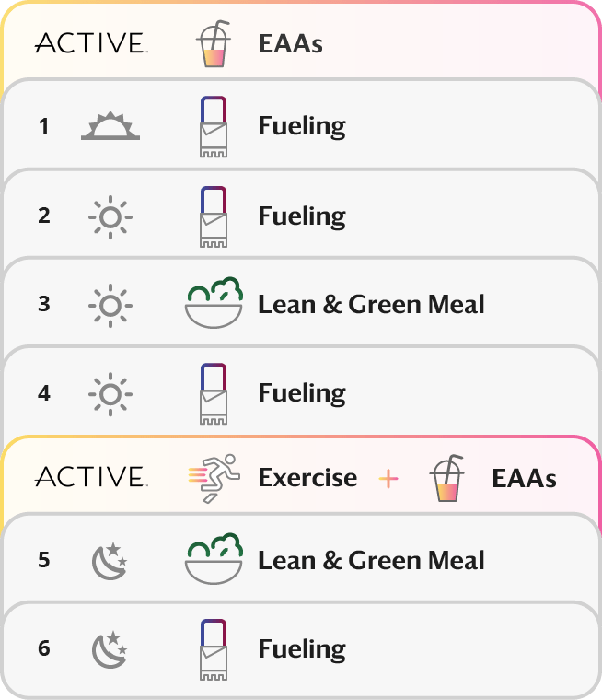
Task: Click the ACTIVE logo in the top row
Action: click(89, 43)
